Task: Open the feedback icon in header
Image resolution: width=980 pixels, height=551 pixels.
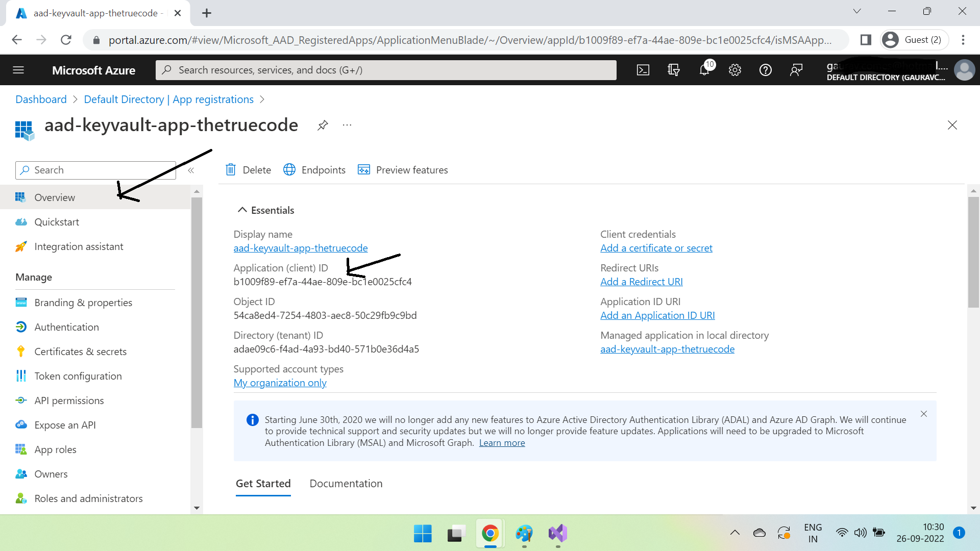Action: (796, 70)
